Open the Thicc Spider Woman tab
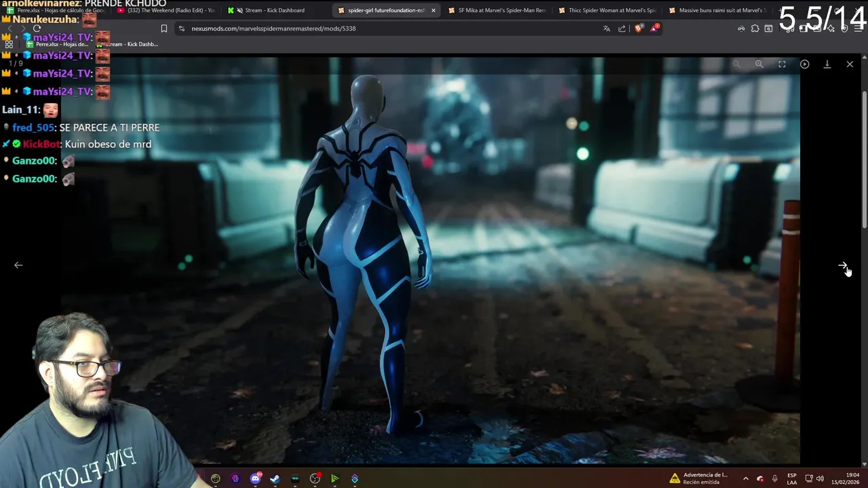 point(608,10)
